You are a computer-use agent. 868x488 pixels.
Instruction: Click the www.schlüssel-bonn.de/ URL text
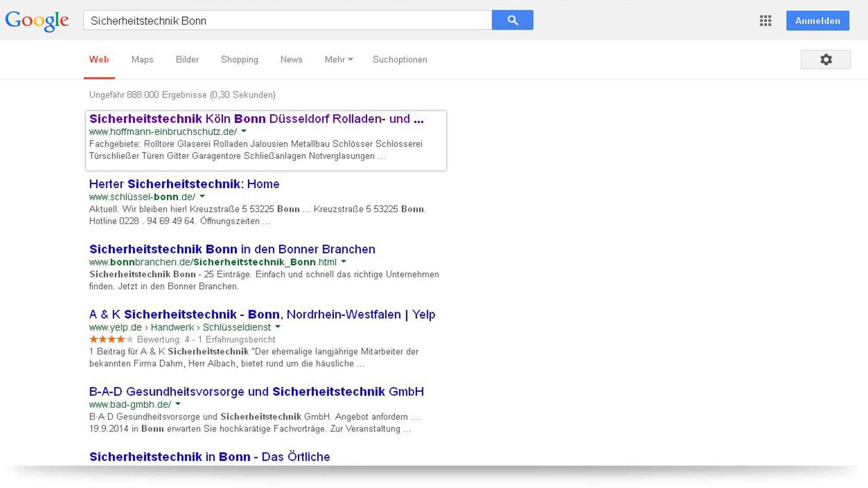click(x=142, y=197)
